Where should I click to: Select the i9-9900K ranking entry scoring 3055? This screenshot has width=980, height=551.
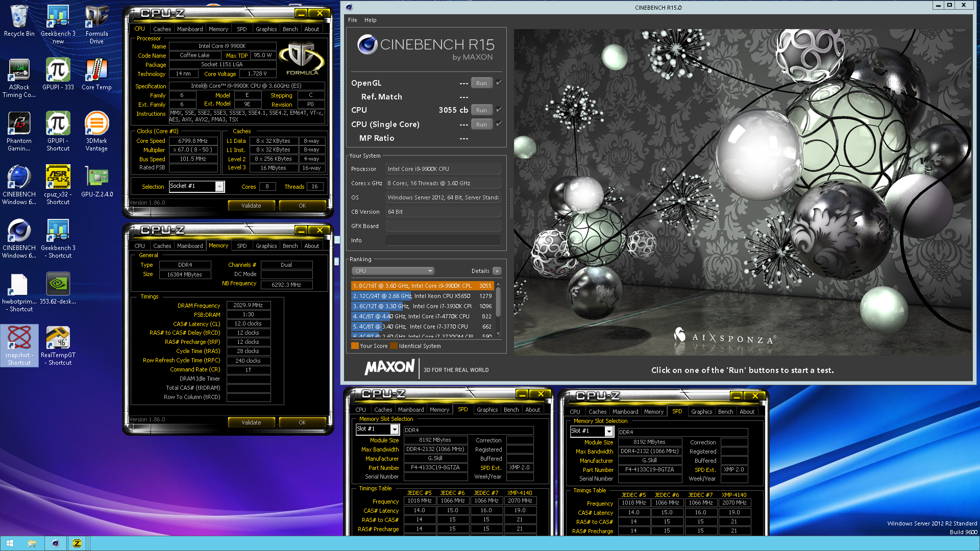422,286
